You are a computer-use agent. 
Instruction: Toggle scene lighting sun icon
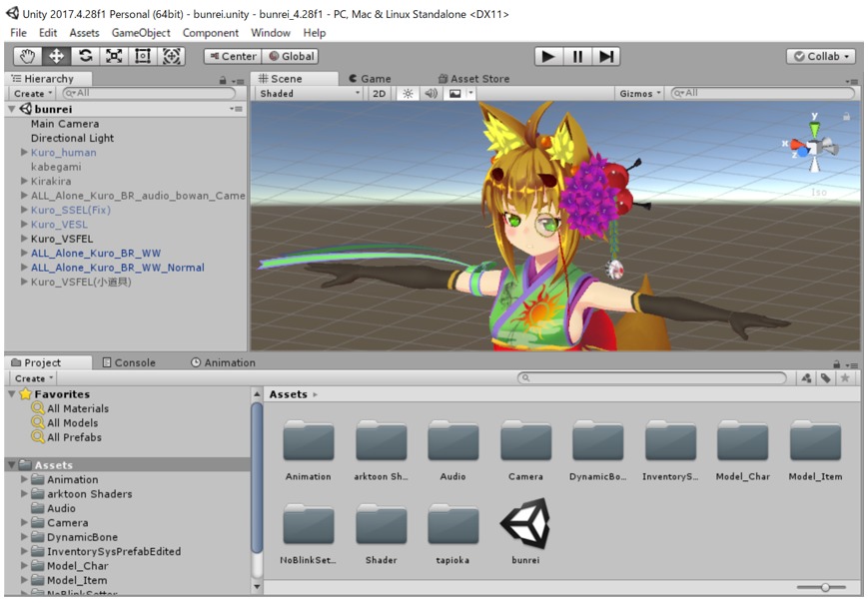(x=408, y=94)
